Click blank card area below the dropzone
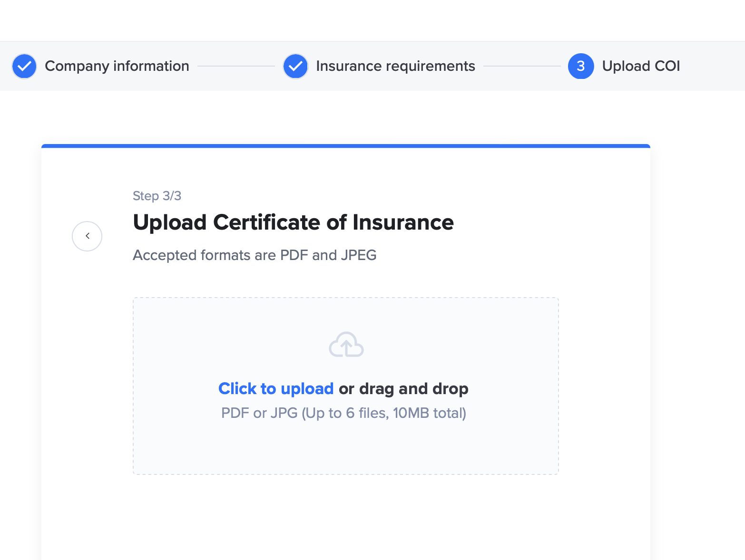 point(346,518)
